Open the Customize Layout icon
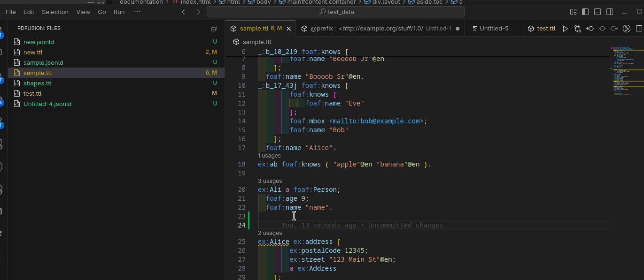 573,12
